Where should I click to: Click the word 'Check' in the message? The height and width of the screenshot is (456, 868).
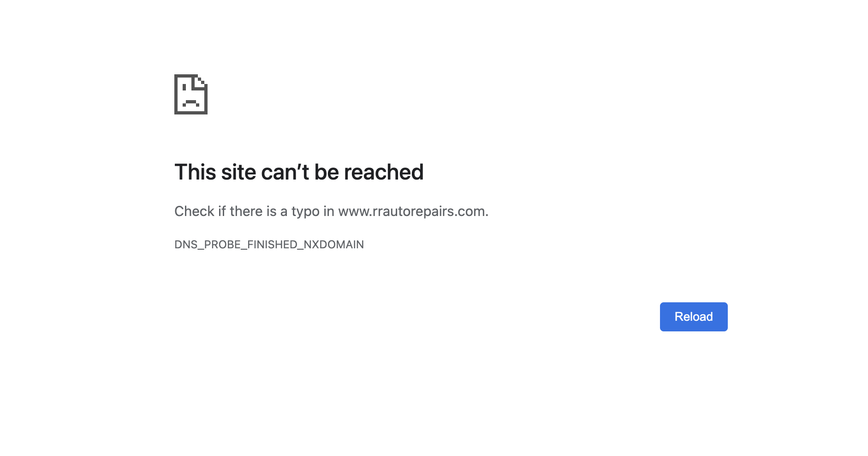click(x=194, y=211)
